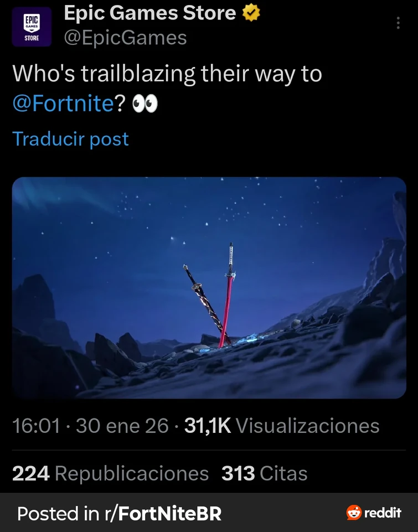Click the post text 'Who's trailblazing their way'
Screen dimensions: 418x532
tap(134, 74)
